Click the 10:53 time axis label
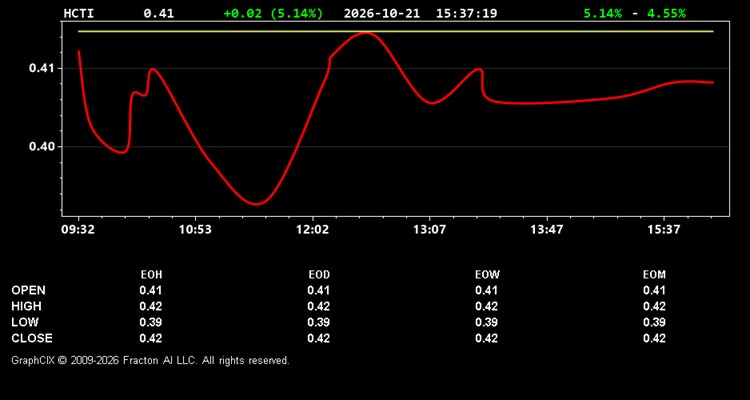750x400 pixels. pyautogui.click(x=195, y=230)
